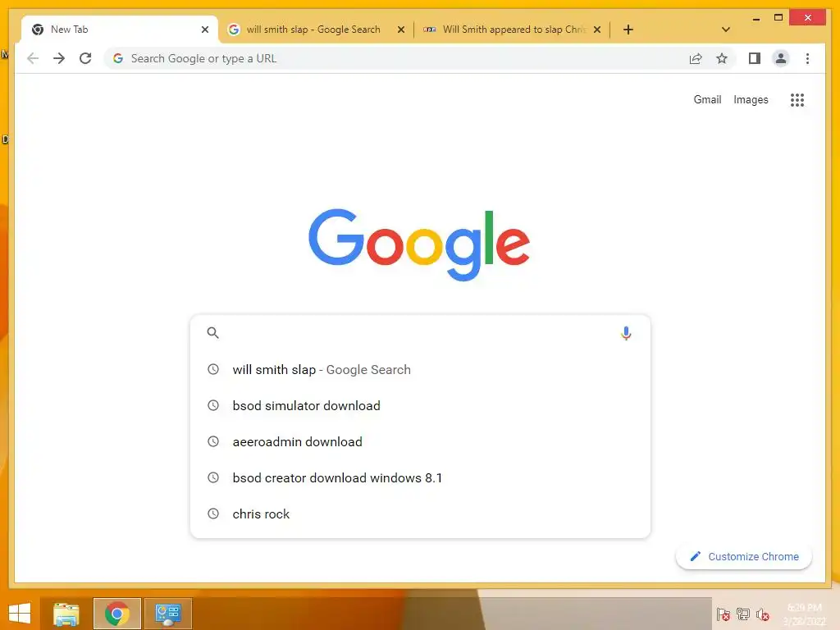The width and height of the screenshot is (840, 630).
Task: Switch to will smith slap - Google Search tab
Action: click(316, 30)
